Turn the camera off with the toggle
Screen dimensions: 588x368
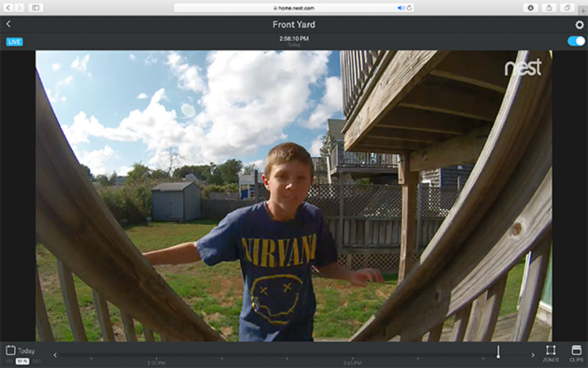coord(576,41)
